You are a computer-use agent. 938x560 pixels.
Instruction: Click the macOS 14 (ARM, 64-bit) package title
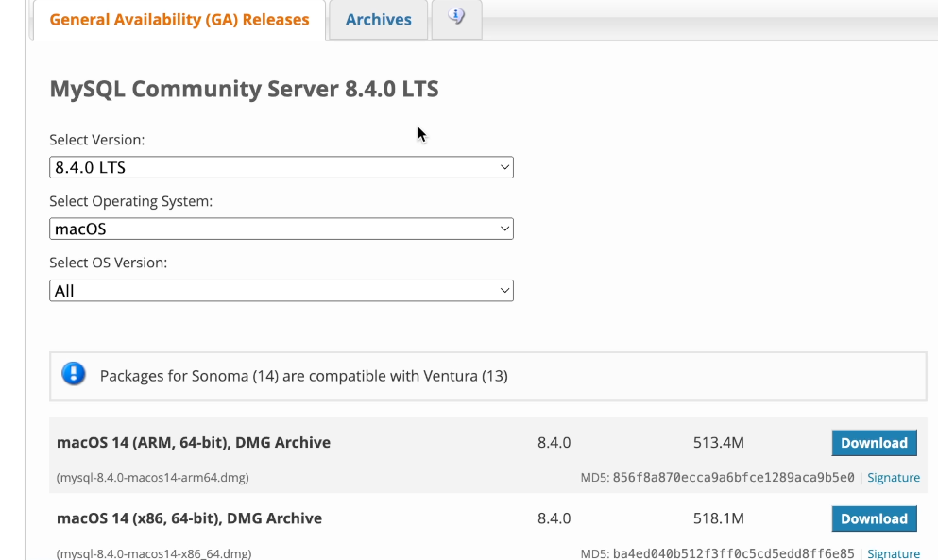click(194, 443)
